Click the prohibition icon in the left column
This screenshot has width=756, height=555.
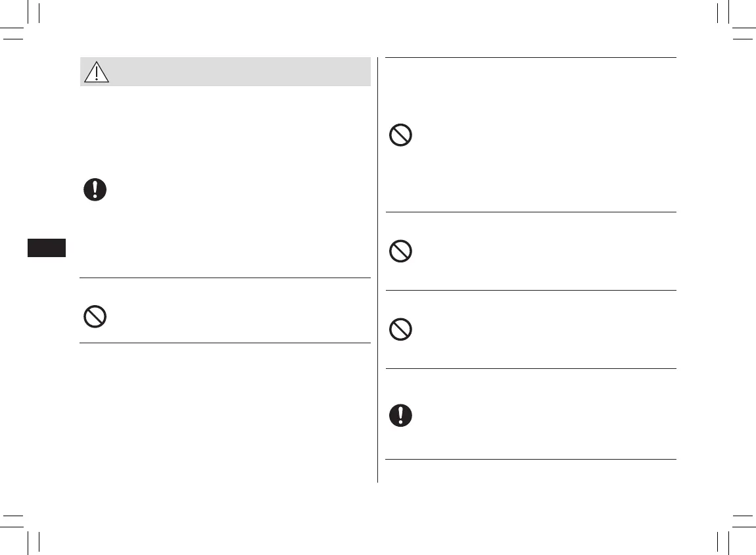95,317
